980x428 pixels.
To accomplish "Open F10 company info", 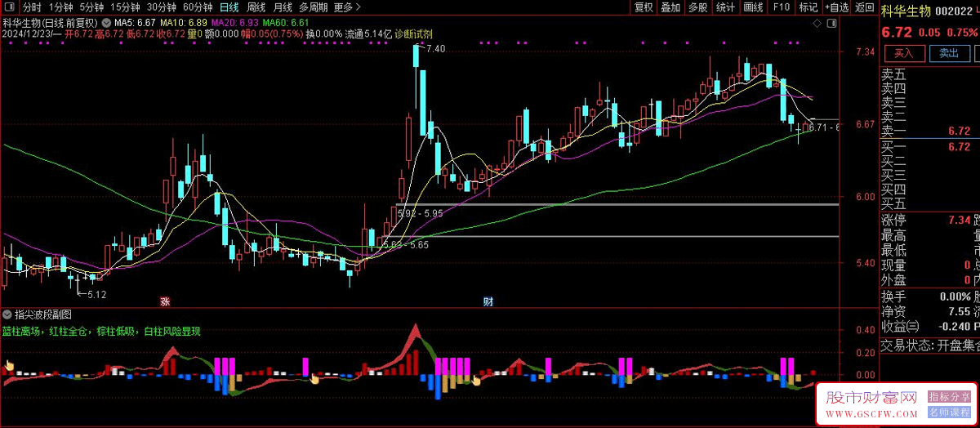I will tap(782, 7).
